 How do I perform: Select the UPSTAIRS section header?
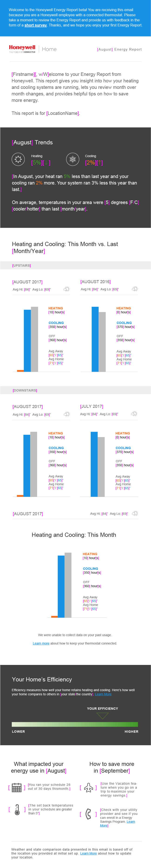[x=22, y=266]
